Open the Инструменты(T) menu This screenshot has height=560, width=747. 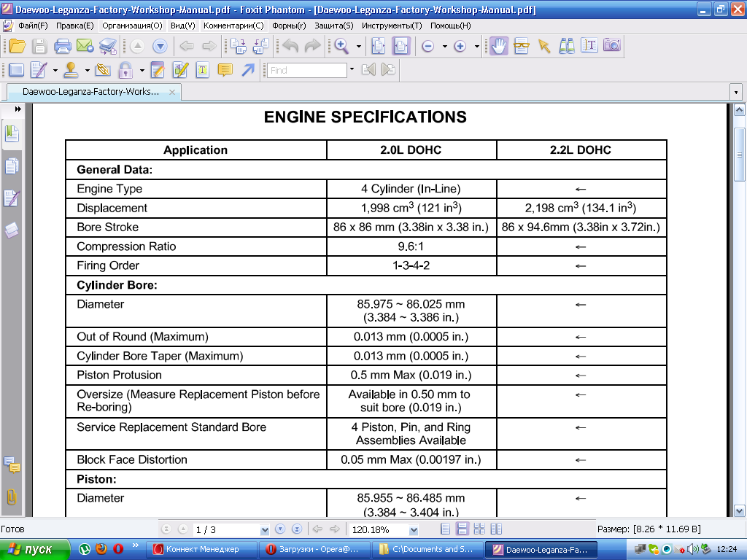pos(392,26)
